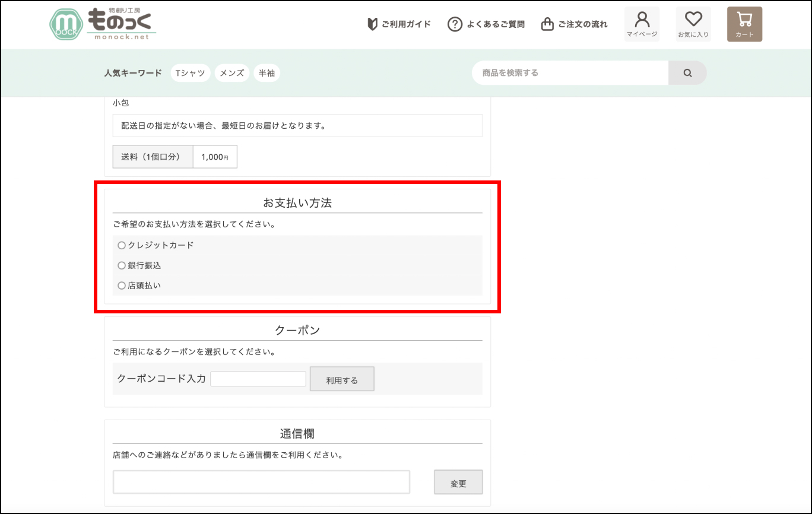Click the クーポンコード入力 text field
This screenshot has height=514, width=812.
(x=258, y=379)
